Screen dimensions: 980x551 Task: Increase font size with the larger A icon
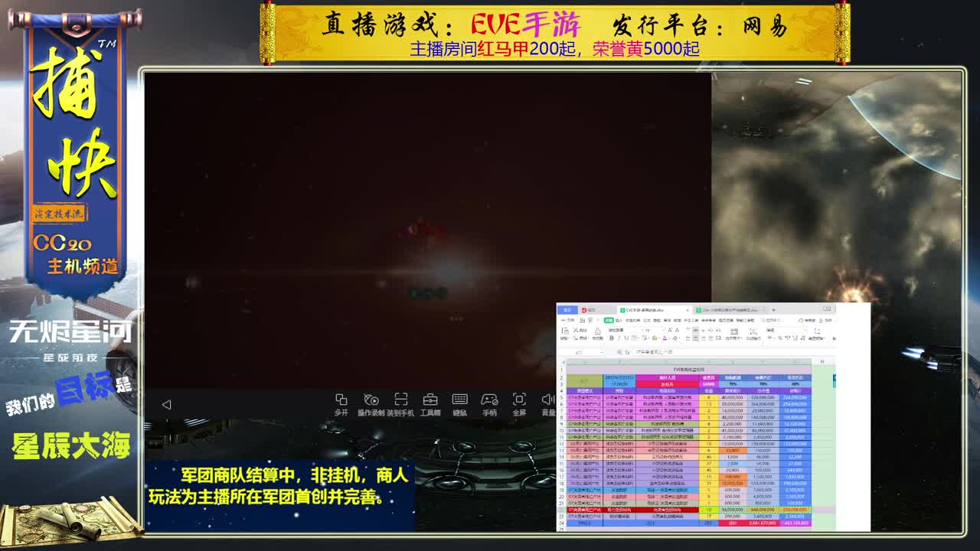click(669, 330)
